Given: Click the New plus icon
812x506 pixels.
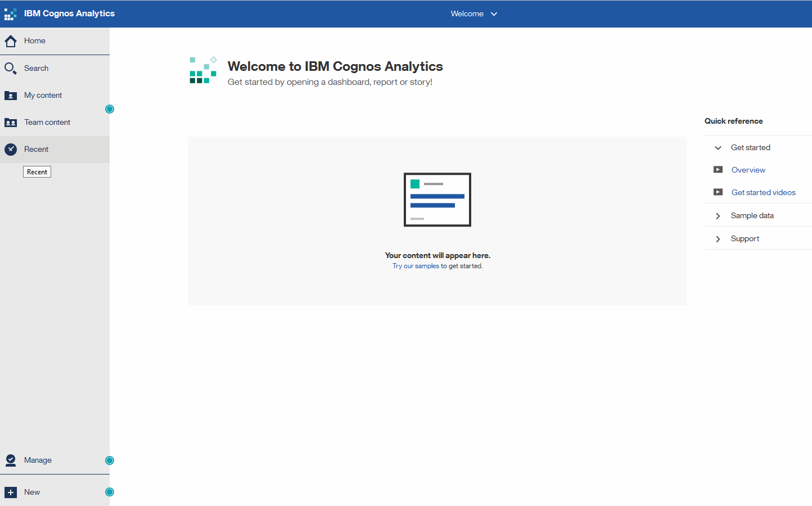Looking at the screenshot, I should point(11,493).
